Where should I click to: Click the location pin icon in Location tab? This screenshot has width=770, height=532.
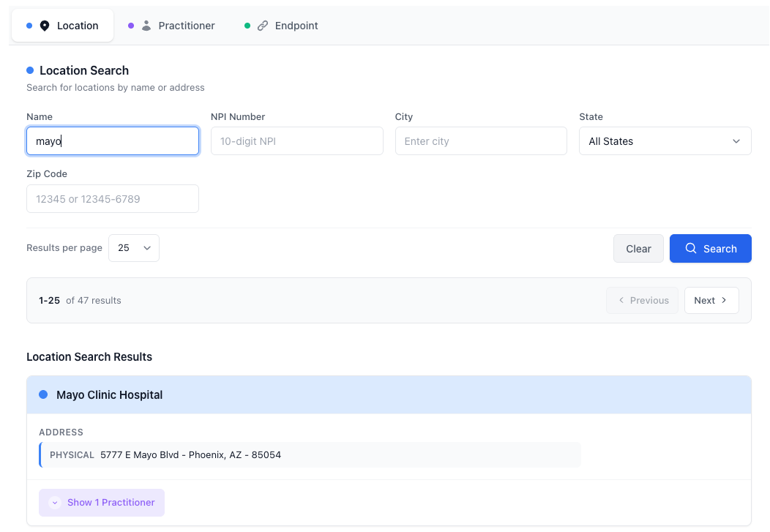point(45,26)
